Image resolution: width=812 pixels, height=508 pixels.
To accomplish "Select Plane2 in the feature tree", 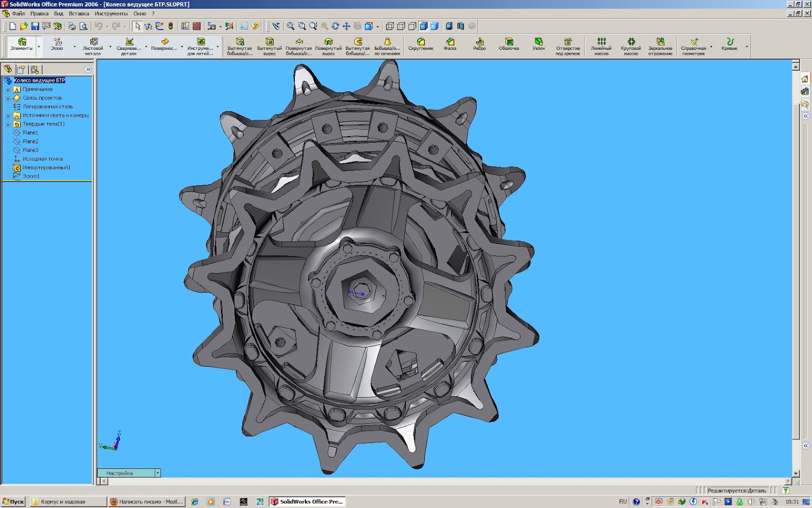I will pyautogui.click(x=30, y=141).
